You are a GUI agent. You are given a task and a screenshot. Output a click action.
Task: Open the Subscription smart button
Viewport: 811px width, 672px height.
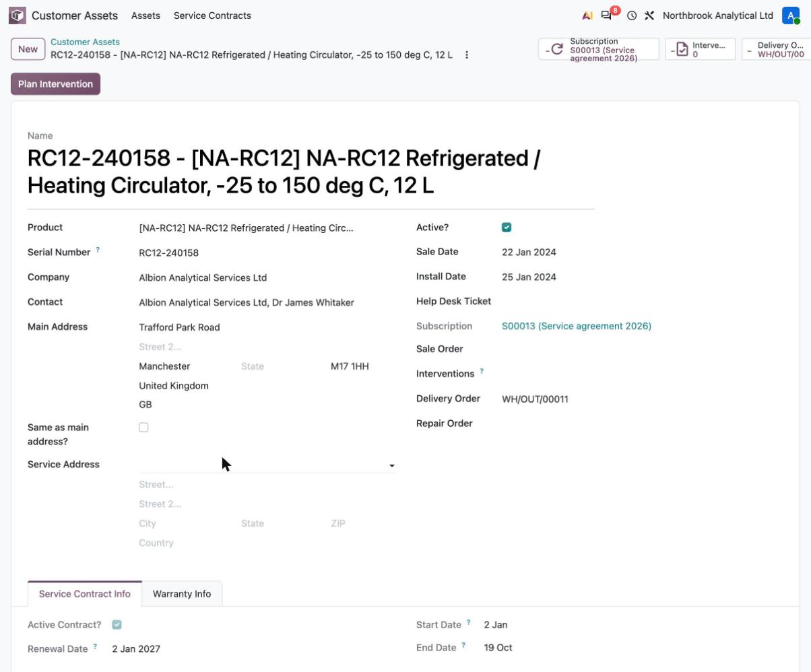(599, 49)
